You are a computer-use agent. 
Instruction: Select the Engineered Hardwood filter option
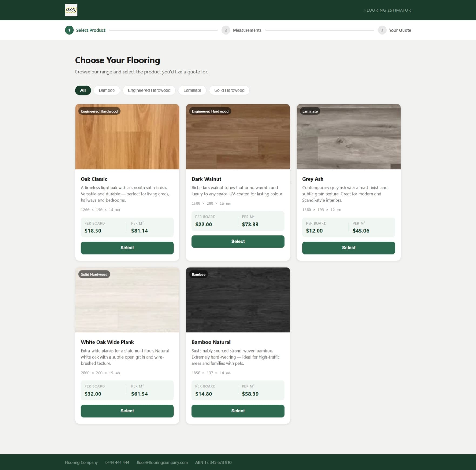click(x=149, y=90)
